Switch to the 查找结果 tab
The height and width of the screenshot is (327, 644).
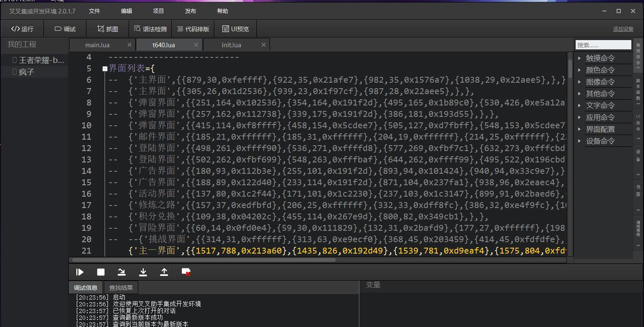[x=121, y=288]
